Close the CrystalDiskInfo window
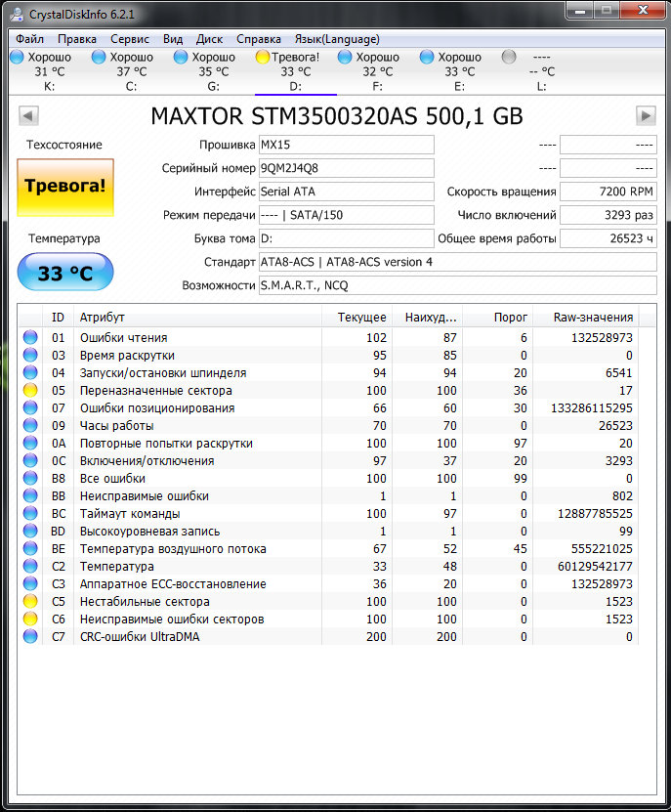This screenshot has height=812, width=671. (643, 11)
